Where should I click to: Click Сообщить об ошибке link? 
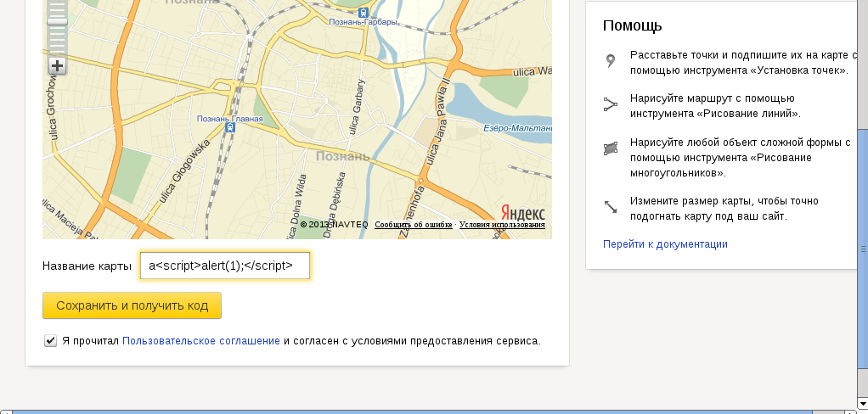coord(413,225)
